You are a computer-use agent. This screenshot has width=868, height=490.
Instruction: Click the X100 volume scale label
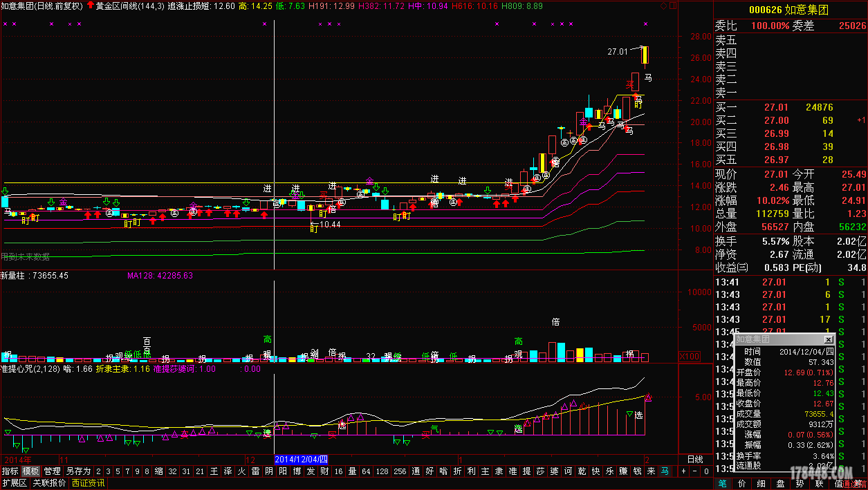click(x=690, y=357)
